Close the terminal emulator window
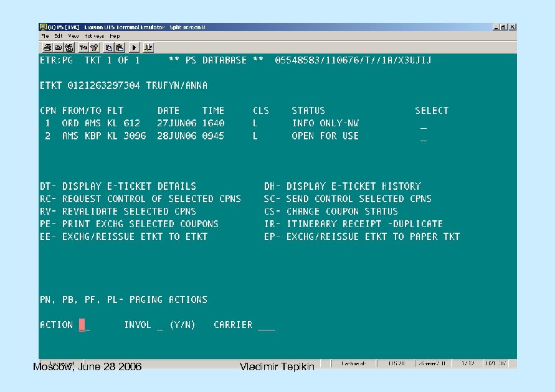Viewport: 555px width, 392px height. click(512, 27)
